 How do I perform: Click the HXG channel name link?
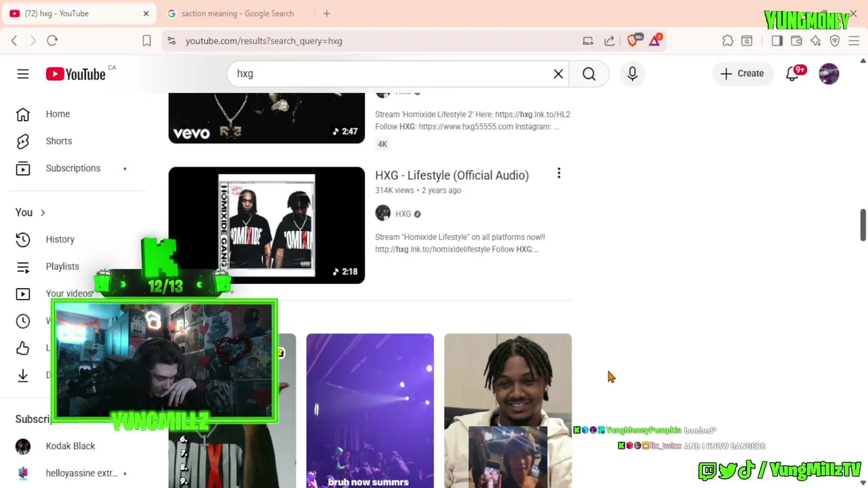tap(403, 213)
